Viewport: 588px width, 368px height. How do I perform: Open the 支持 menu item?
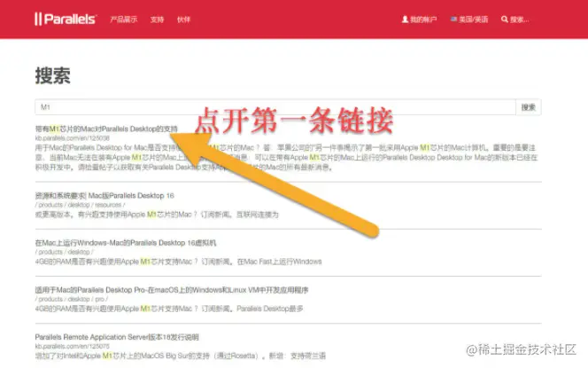[157, 20]
